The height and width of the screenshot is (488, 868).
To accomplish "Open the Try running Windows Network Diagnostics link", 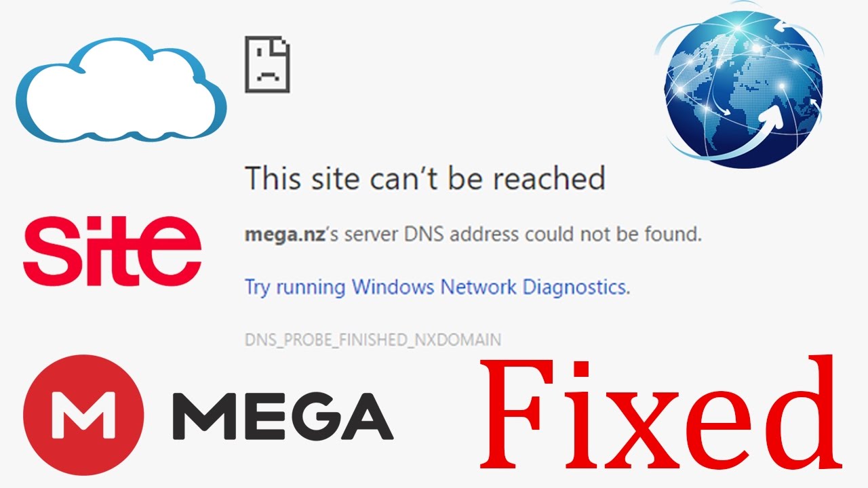I will [x=437, y=287].
